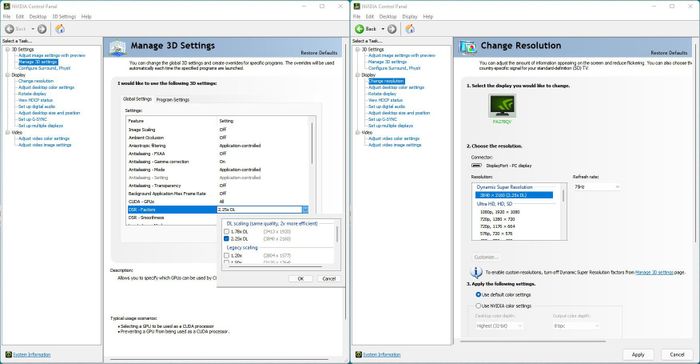Collapse Display tree node in right window

point(358,75)
